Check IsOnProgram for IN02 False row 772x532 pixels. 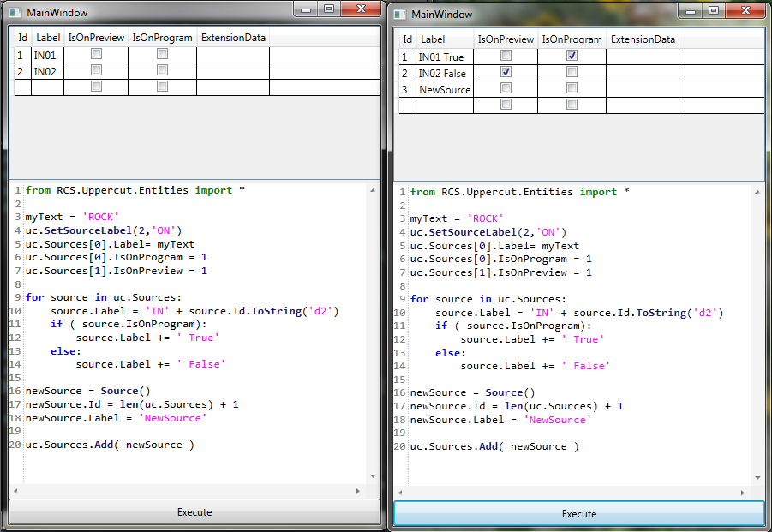click(x=572, y=72)
